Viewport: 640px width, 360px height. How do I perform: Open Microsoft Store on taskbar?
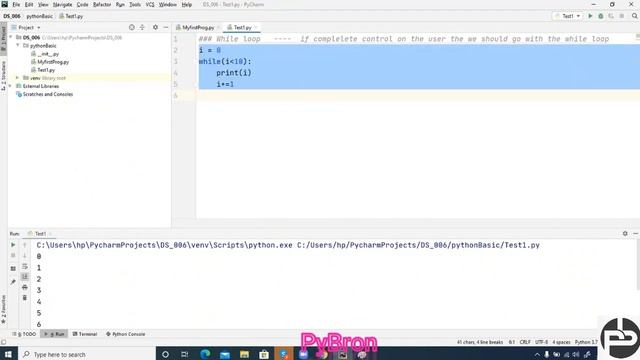coord(264,354)
